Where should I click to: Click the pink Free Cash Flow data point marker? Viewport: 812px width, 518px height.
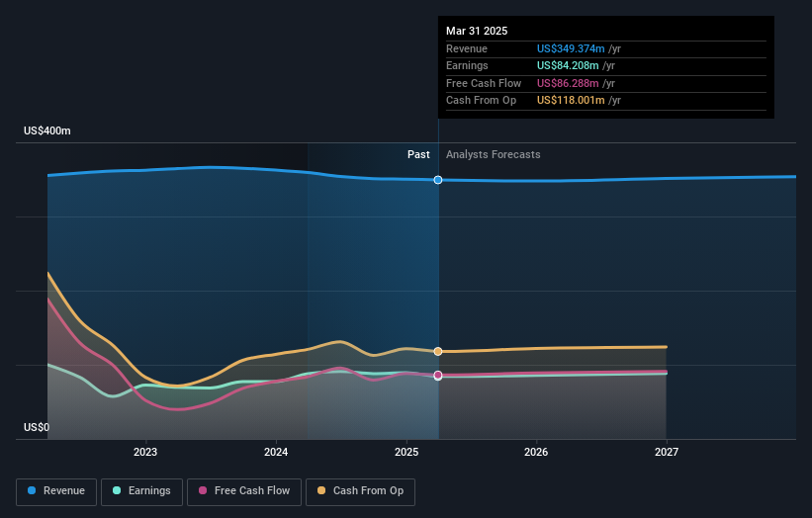[438, 375]
